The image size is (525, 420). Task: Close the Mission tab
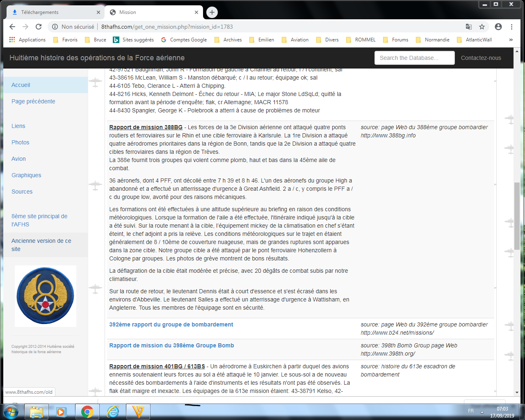[x=196, y=12]
